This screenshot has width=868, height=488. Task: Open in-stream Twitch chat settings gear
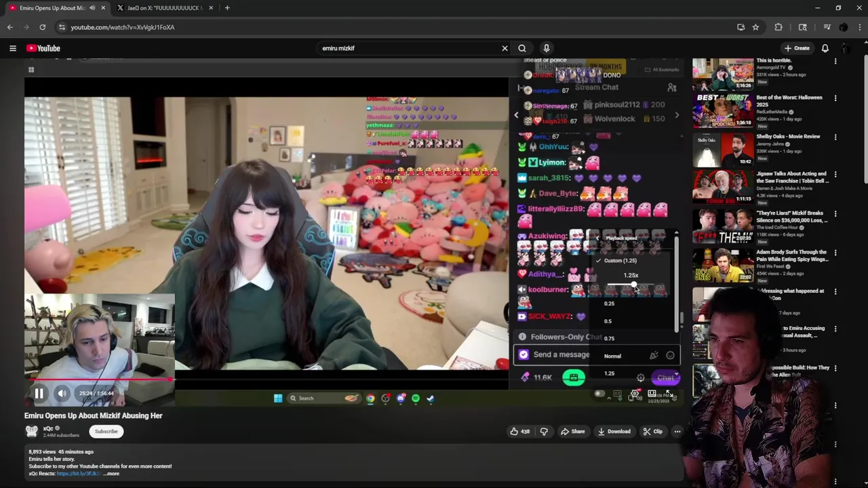tap(641, 378)
